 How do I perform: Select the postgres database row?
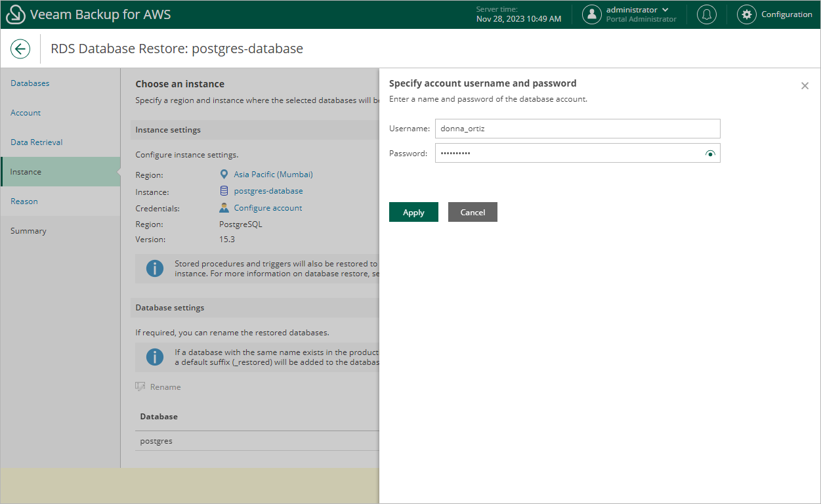pos(257,441)
